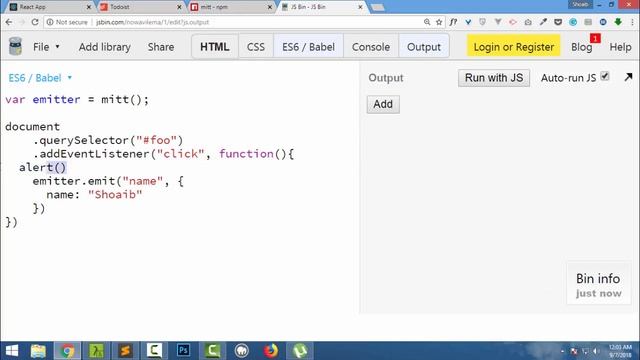Click the camera screenshot extension icon
The height and width of the screenshot is (360, 640).
(x=528, y=22)
